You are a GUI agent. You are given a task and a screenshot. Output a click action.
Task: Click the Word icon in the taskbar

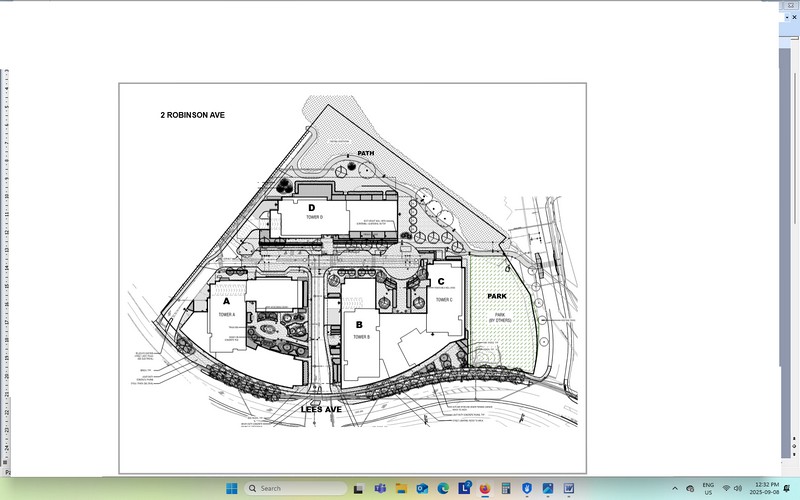569,488
